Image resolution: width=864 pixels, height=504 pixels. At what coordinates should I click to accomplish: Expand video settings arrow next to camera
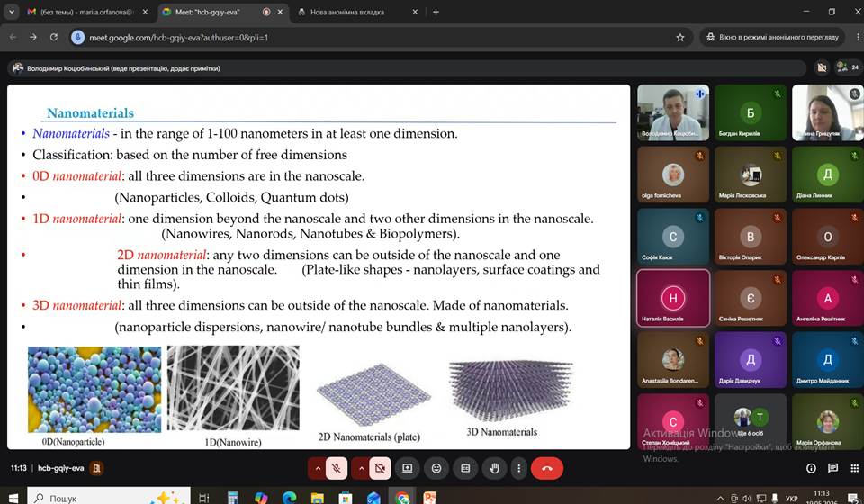pyautogui.click(x=361, y=468)
